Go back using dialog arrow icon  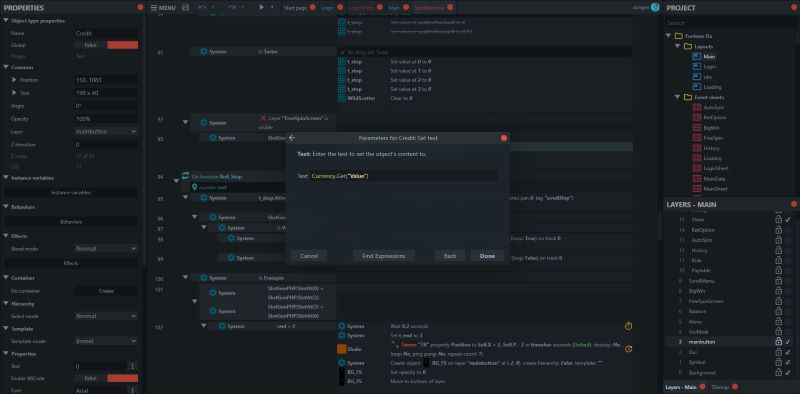[291, 138]
